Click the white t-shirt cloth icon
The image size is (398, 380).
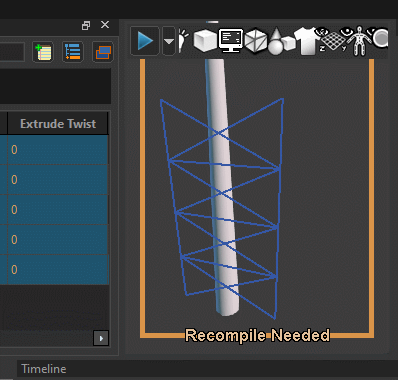307,41
